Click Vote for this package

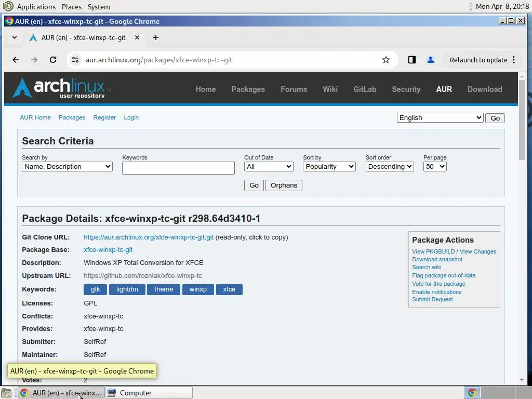438,284
